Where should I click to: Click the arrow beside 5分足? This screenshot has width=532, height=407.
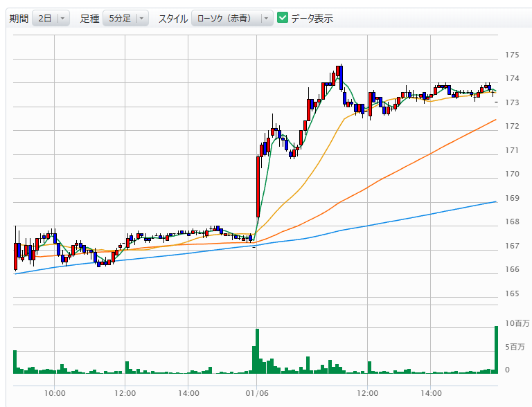pos(142,19)
